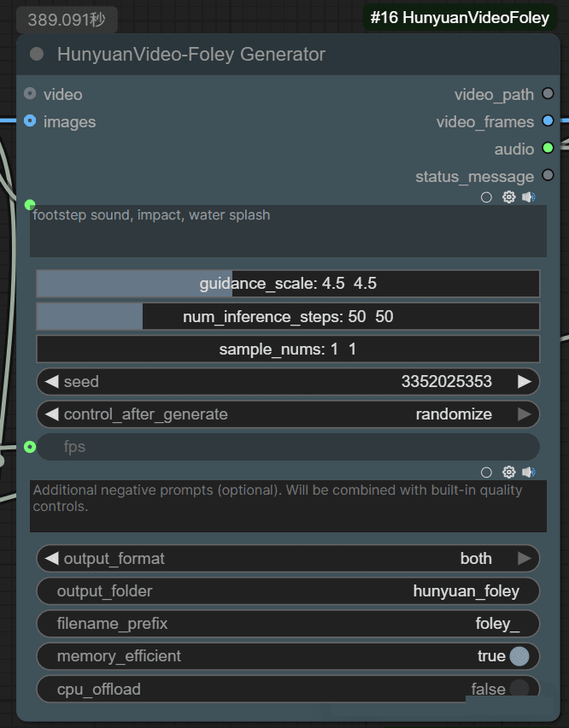Click the green socket beside the footstep prompt
Viewport: 569px width, 728px height.
pyautogui.click(x=30, y=204)
